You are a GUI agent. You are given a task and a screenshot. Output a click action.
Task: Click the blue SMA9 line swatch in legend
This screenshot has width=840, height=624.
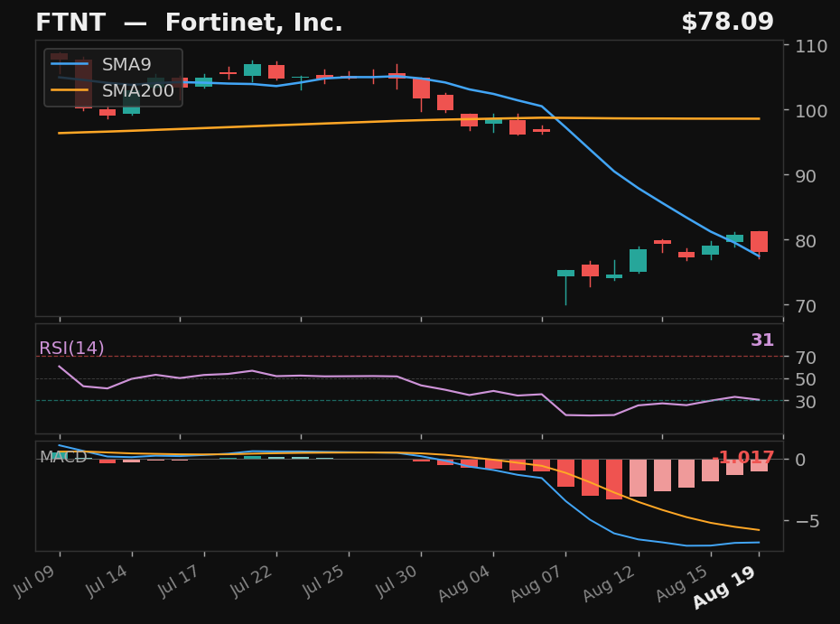pyautogui.click(x=70, y=64)
